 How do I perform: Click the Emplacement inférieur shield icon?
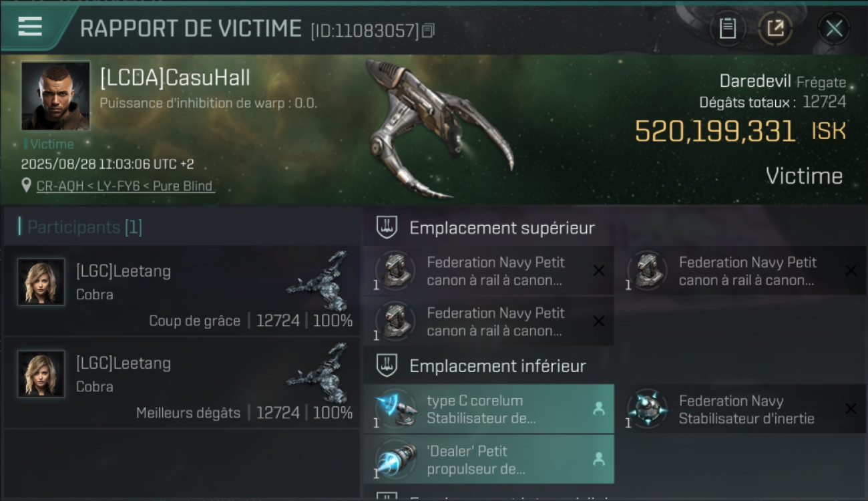click(387, 365)
